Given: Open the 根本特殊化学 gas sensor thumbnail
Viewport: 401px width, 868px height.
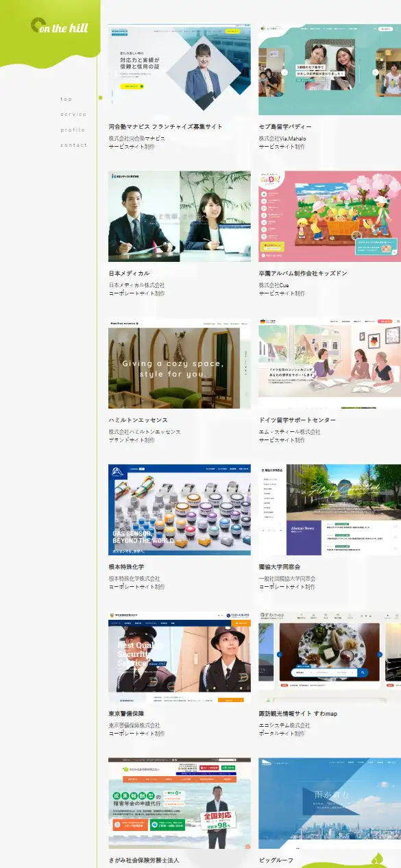Looking at the screenshot, I should tap(179, 509).
